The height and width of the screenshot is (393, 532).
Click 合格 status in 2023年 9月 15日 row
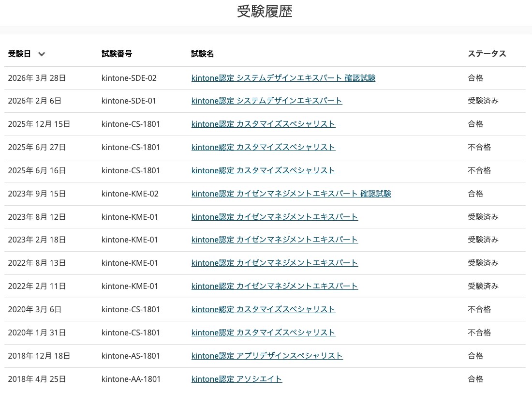(x=475, y=194)
